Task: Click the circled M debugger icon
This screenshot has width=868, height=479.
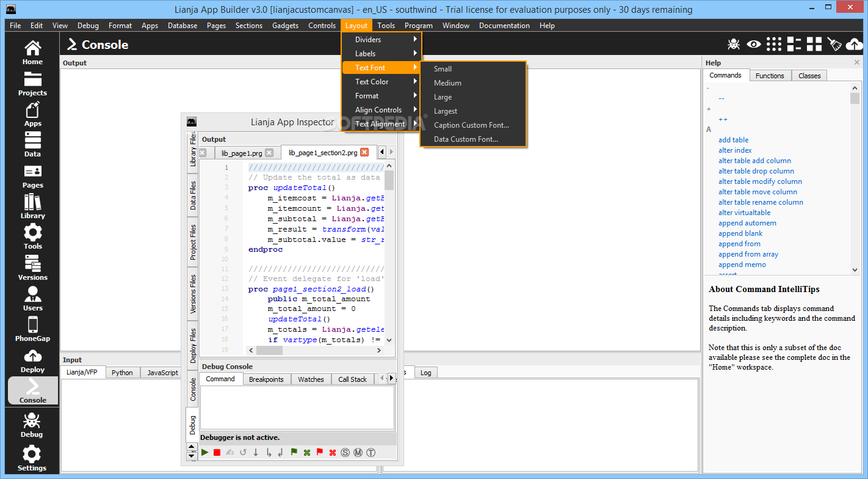Action: pyautogui.click(x=358, y=453)
